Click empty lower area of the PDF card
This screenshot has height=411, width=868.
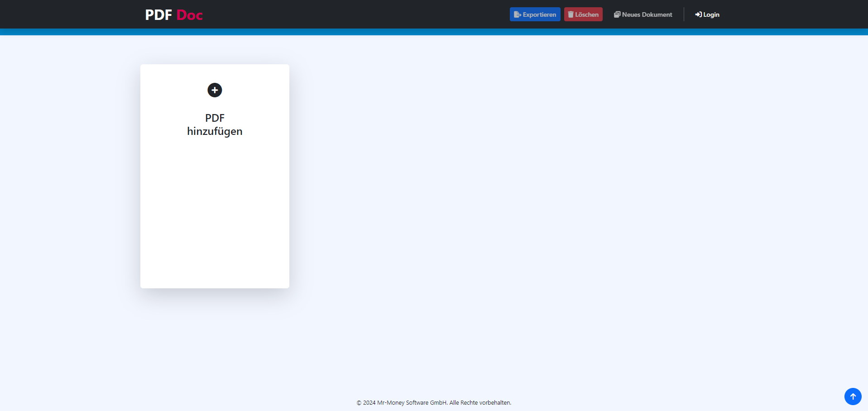point(215,226)
